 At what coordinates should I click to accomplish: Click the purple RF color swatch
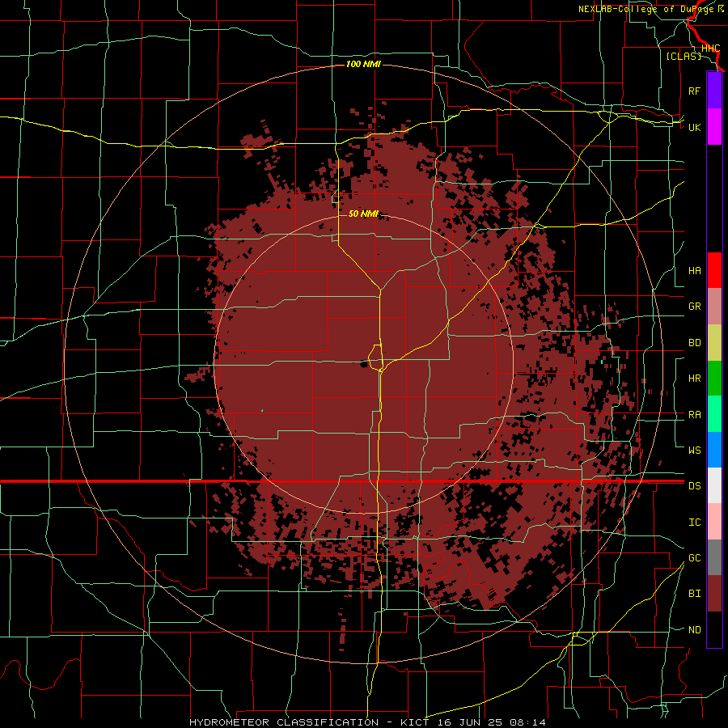(714, 91)
